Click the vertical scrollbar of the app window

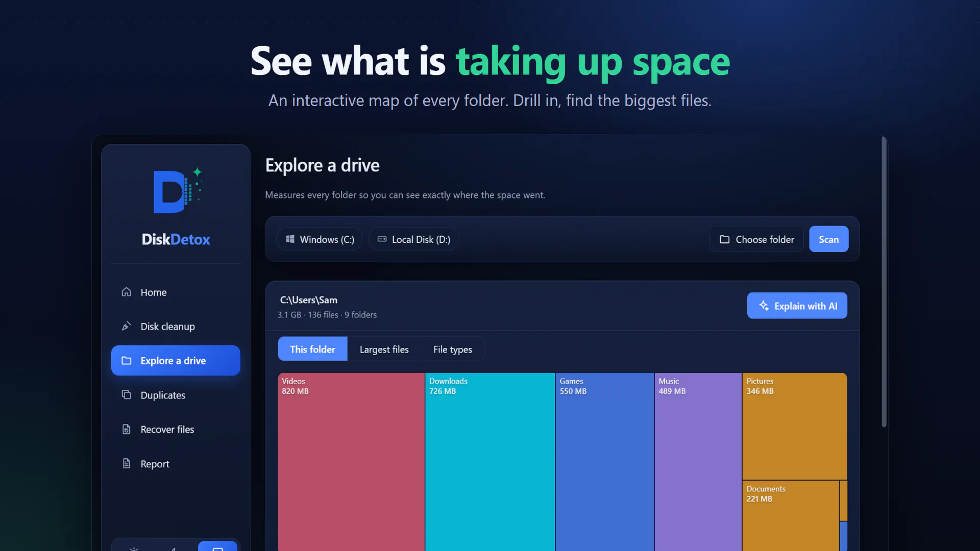884,282
